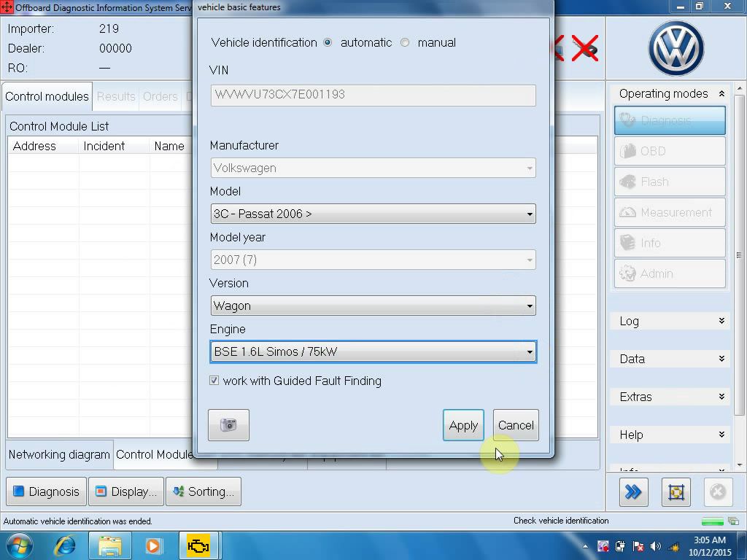Click the volume speaker tray icon

point(656,546)
